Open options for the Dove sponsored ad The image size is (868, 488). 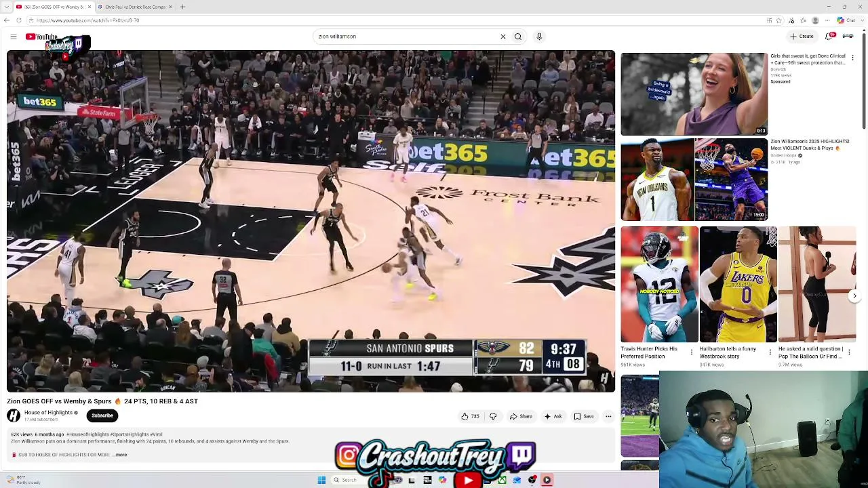pyautogui.click(x=852, y=58)
